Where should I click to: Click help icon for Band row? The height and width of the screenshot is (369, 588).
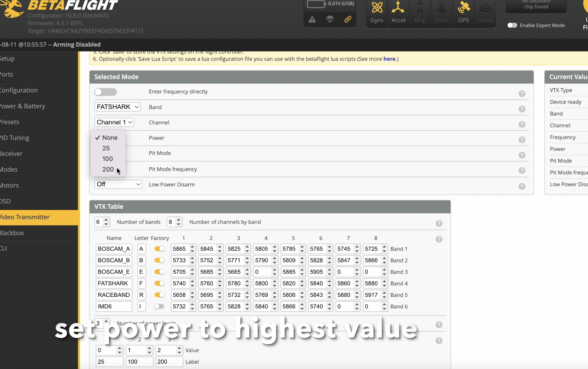click(522, 109)
